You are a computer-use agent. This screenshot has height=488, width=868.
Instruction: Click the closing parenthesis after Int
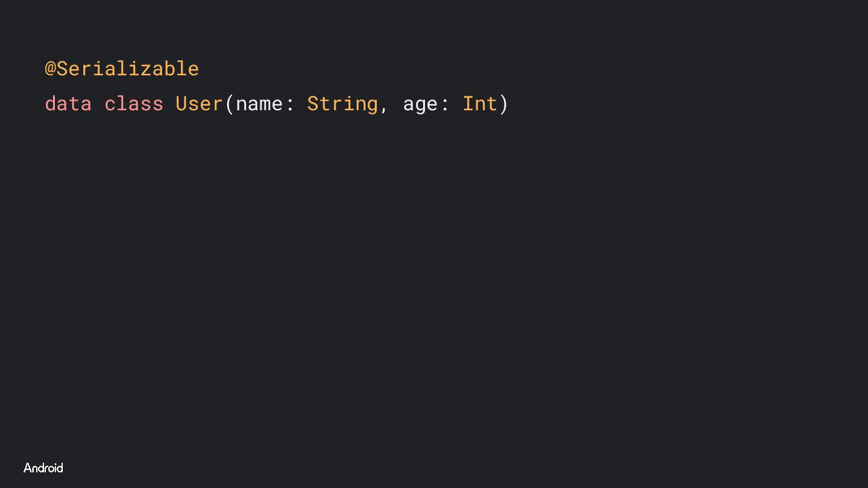pos(504,104)
